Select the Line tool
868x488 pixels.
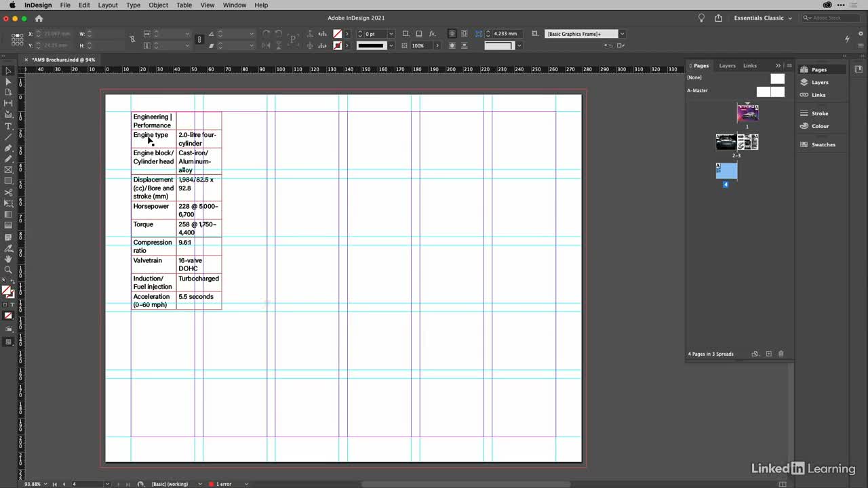tap(8, 137)
